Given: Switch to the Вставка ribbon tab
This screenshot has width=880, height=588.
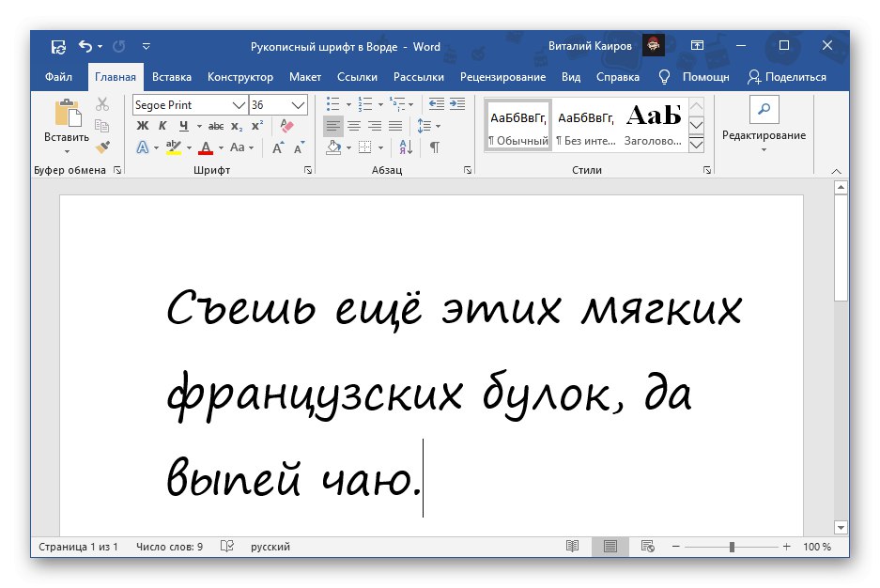Looking at the screenshot, I should coord(171,77).
